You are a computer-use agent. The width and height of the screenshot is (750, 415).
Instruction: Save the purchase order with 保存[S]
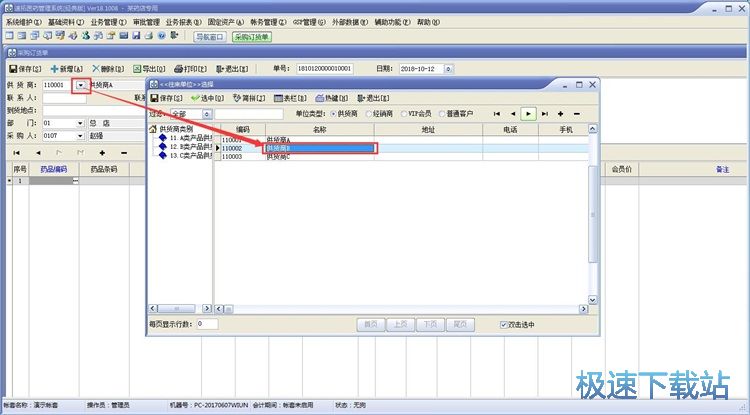(x=25, y=69)
